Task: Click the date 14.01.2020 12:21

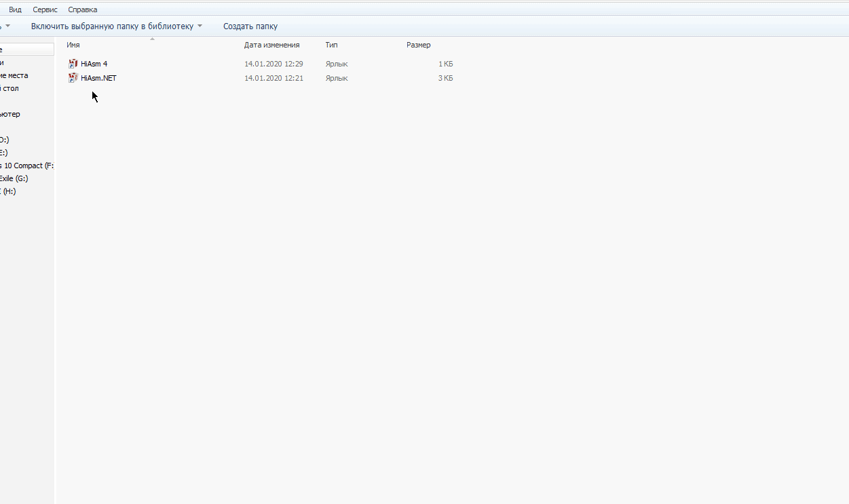Action: [x=273, y=78]
